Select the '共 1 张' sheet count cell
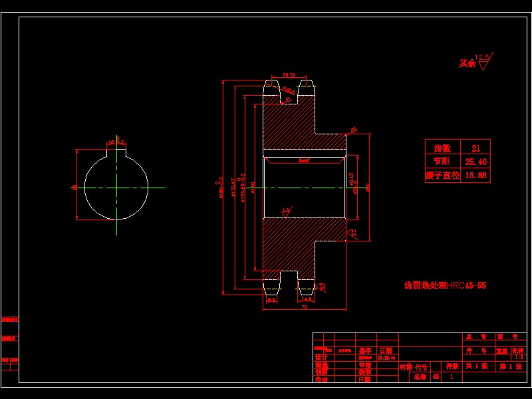Screen dimensions: 532x399 (x=476, y=366)
